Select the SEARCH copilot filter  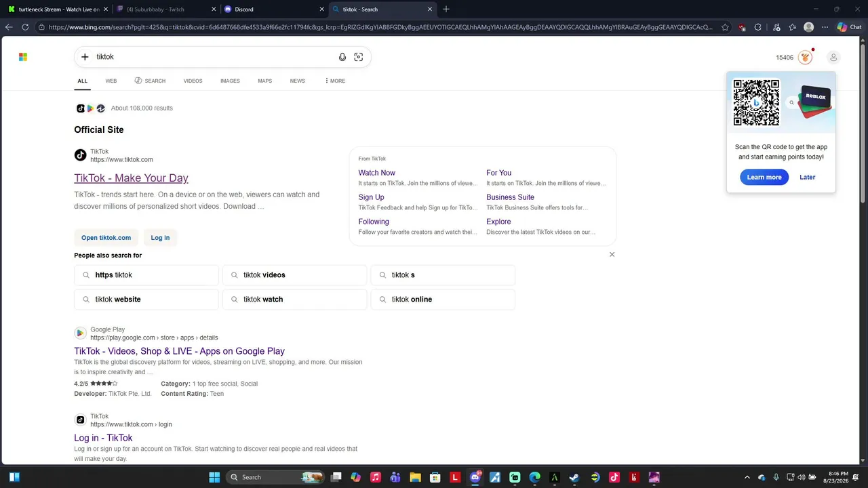150,81
